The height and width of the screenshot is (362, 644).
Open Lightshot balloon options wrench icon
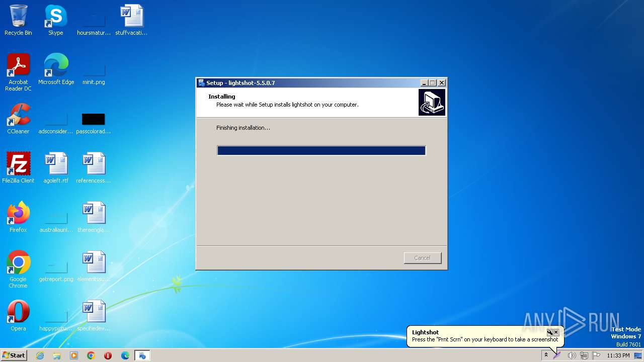[x=550, y=332]
